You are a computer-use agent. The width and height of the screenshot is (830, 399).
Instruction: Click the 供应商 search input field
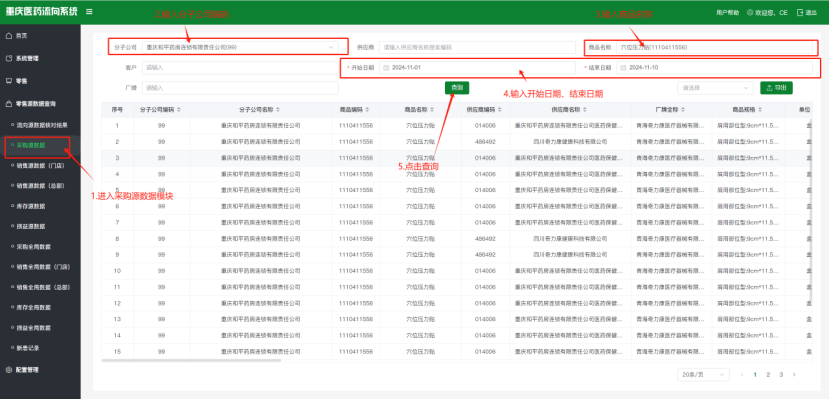[x=477, y=47]
